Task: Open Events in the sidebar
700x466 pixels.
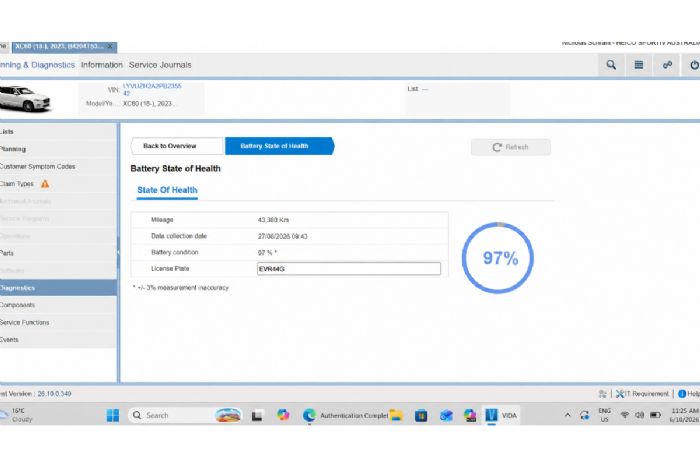Action: (x=58, y=340)
